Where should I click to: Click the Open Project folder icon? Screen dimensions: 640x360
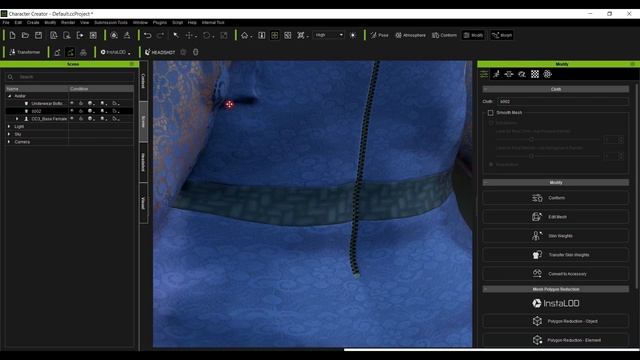coord(25,36)
